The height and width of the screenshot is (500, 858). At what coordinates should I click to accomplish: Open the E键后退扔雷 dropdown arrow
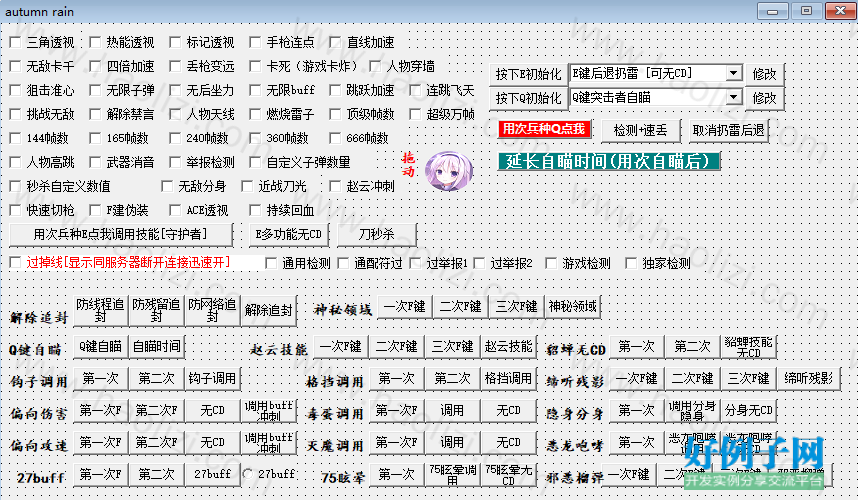coord(734,73)
